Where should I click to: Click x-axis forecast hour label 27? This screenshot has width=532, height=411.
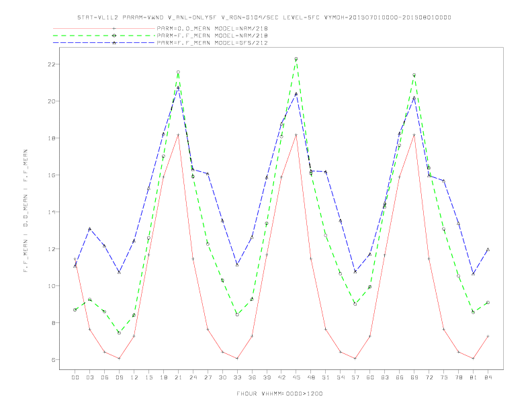[x=208, y=377]
